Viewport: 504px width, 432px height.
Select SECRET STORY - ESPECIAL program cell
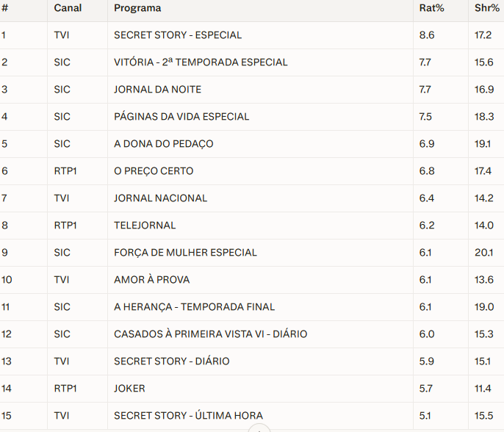pyautogui.click(x=178, y=35)
